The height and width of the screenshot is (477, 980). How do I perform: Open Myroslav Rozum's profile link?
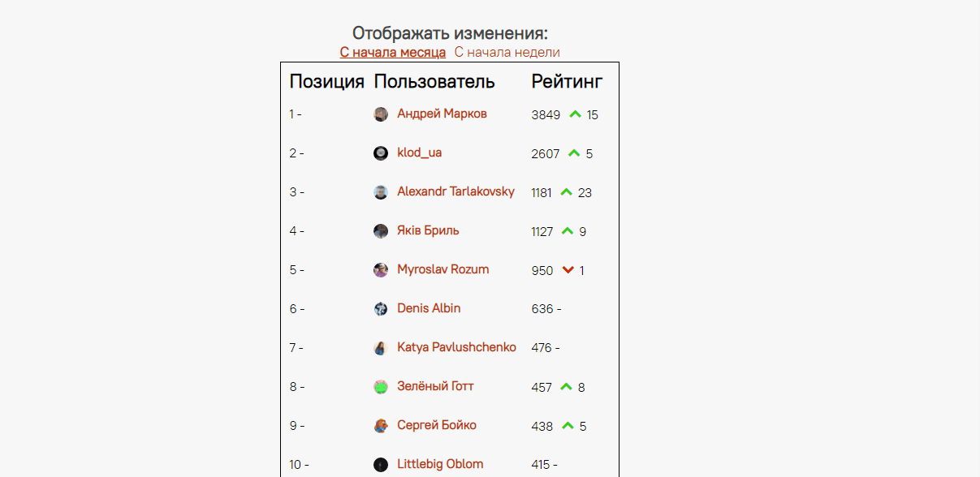pos(443,269)
